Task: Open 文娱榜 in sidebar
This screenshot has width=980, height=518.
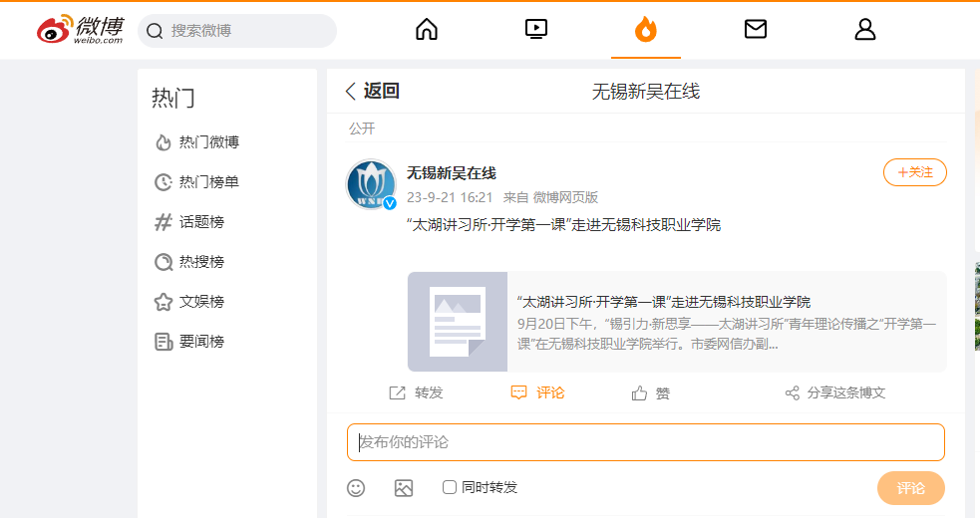Action: click(189, 302)
